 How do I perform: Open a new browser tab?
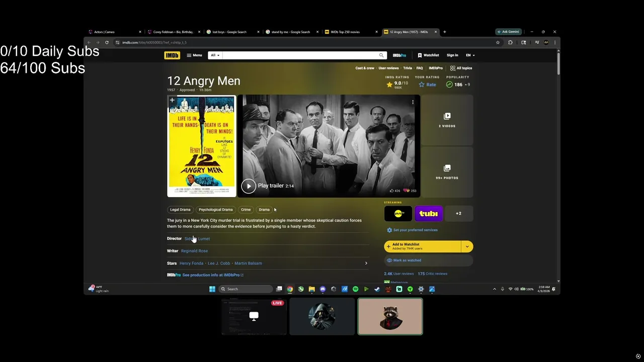(x=444, y=32)
